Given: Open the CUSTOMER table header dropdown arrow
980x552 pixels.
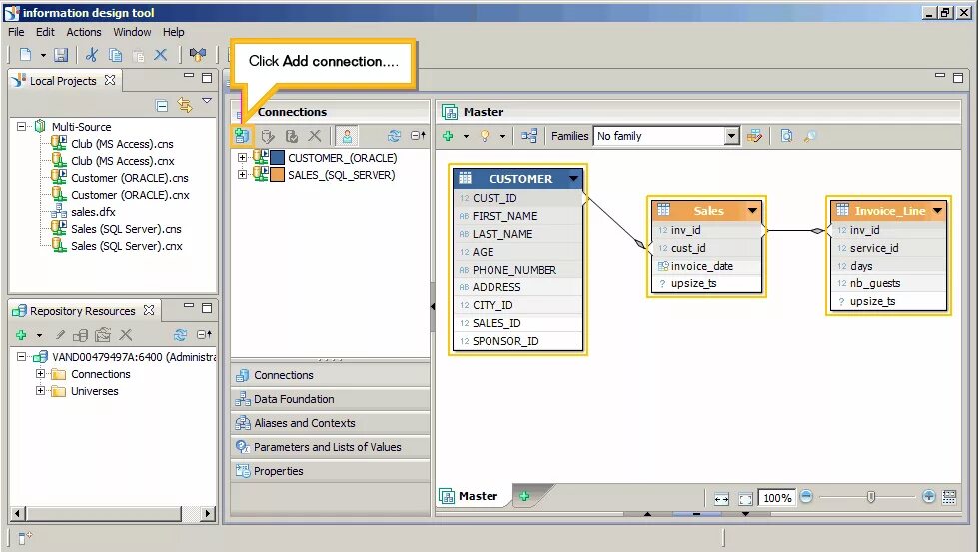Looking at the screenshot, I should (573, 179).
